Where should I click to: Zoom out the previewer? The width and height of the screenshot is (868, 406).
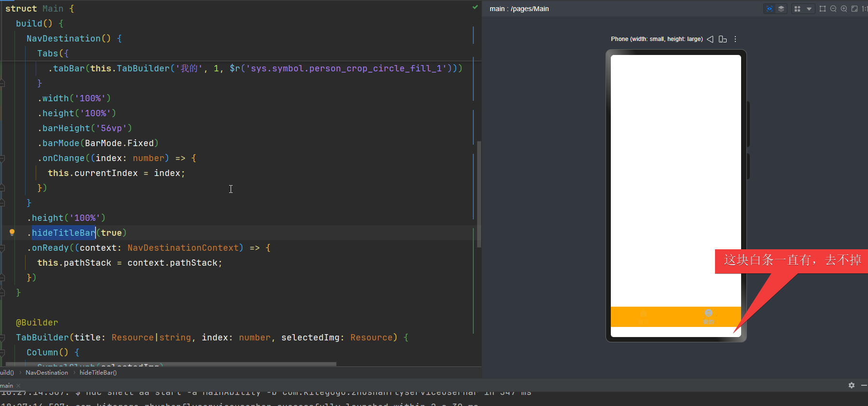pos(833,9)
